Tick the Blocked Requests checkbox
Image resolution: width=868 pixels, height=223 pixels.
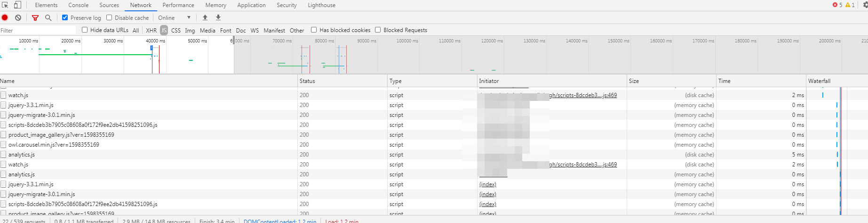(378, 30)
